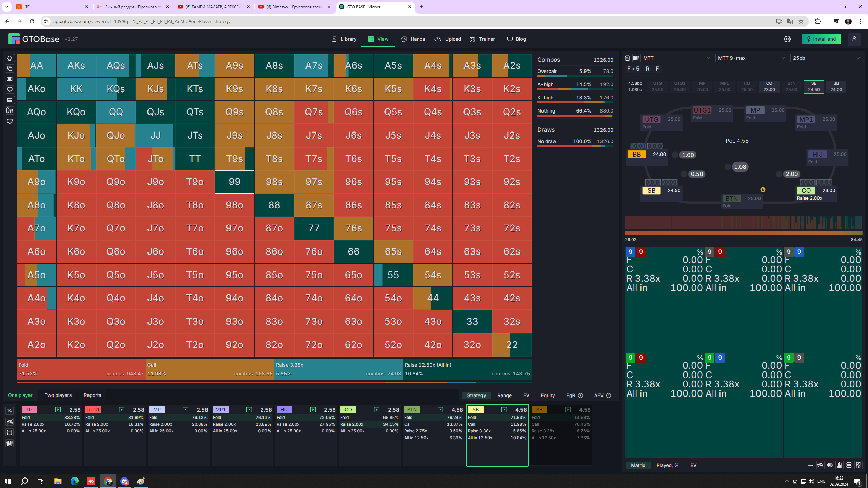Viewport: 868px width, 488px height.
Task: Select the Strategy display mode
Action: pos(476,395)
